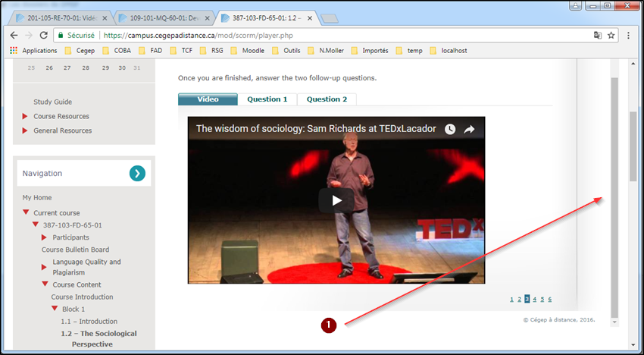Click the video Share arrow icon
Viewport: 644px width, 355px height.
(x=469, y=129)
